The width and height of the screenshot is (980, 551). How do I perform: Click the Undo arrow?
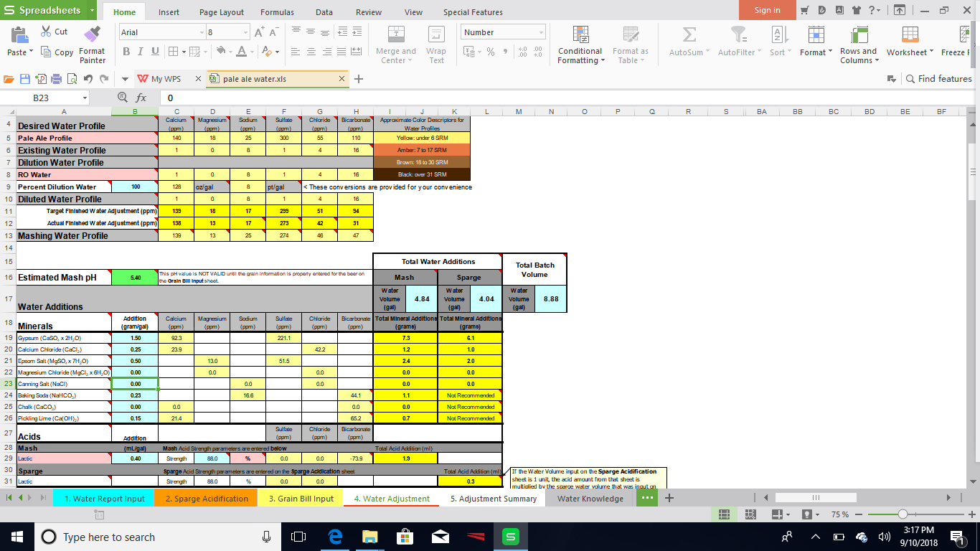coord(88,79)
